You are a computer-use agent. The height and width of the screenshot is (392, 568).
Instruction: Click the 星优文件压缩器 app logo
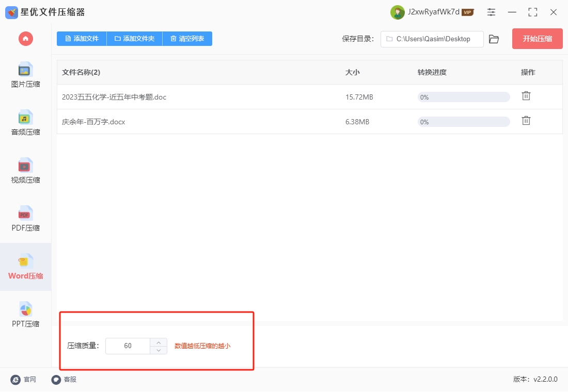pyautogui.click(x=11, y=12)
